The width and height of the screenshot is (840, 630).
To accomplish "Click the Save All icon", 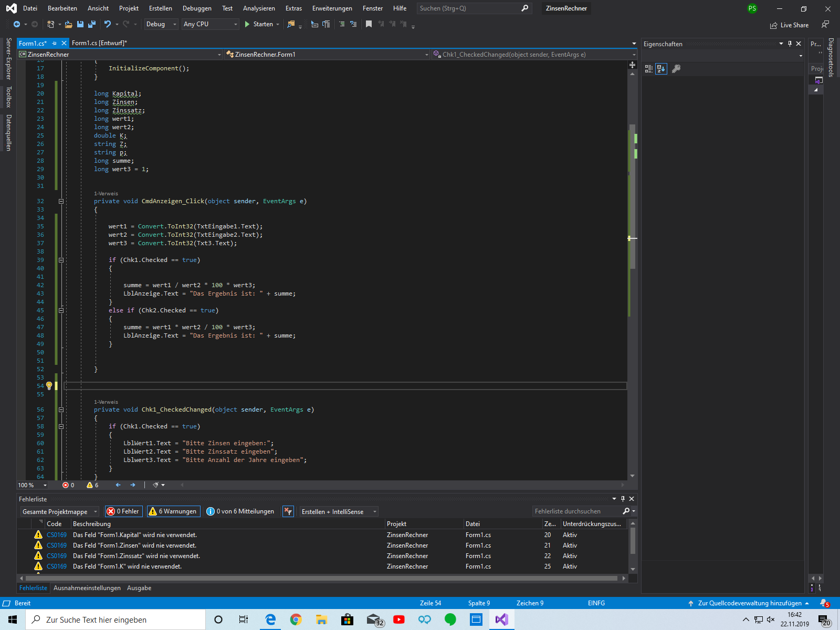I will [x=91, y=24].
